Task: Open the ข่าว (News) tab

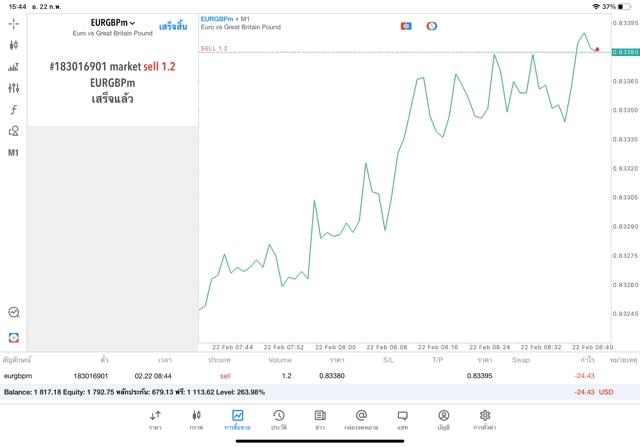Action: [x=319, y=420]
